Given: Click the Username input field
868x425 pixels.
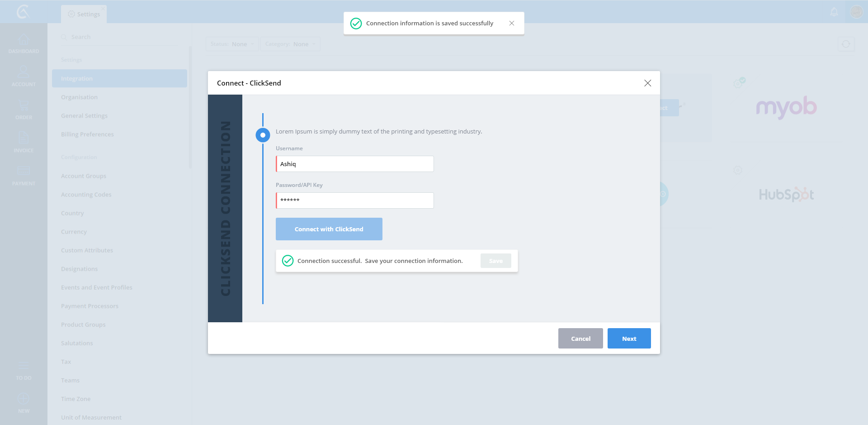Looking at the screenshot, I should pyautogui.click(x=355, y=164).
